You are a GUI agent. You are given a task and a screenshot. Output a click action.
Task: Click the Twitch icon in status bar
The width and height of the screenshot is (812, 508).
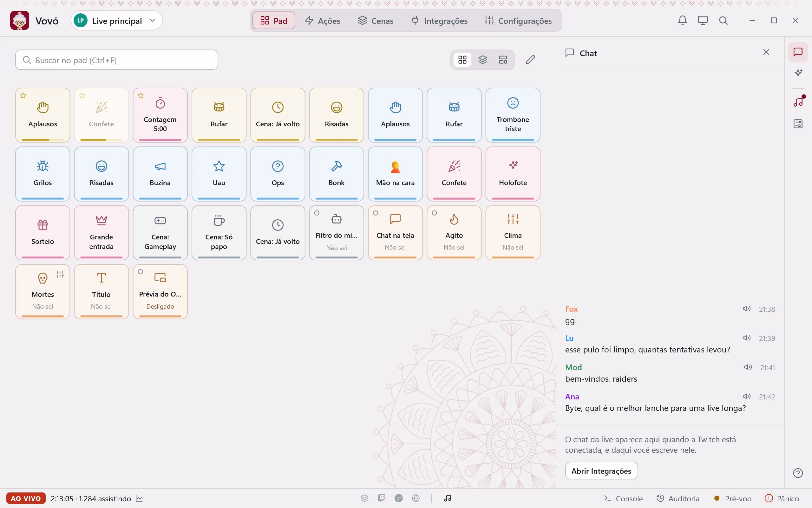(x=381, y=498)
